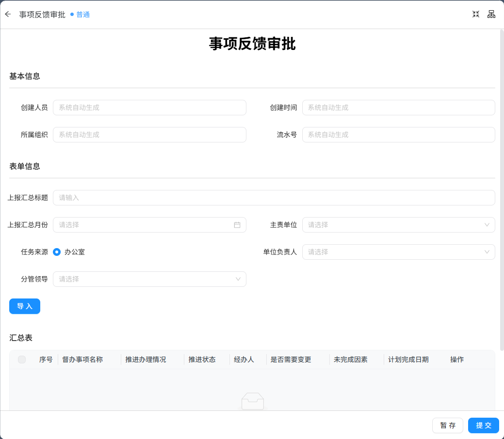
Task: Click the collapse fullscreen icon
Action: coord(476,14)
